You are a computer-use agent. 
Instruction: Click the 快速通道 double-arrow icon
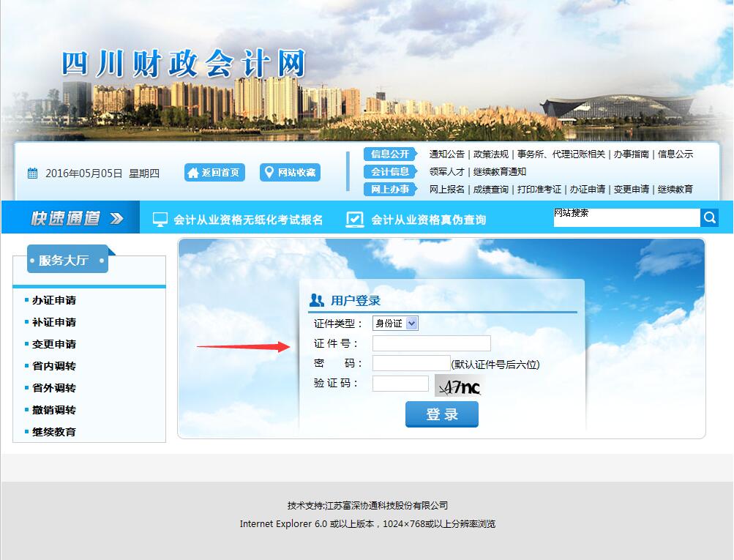pyautogui.click(x=116, y=218)
